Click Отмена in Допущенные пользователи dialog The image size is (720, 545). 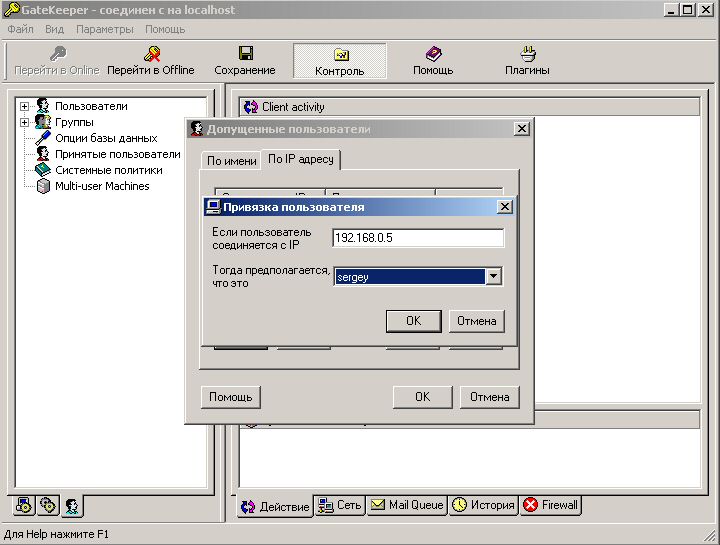point(489,397)
